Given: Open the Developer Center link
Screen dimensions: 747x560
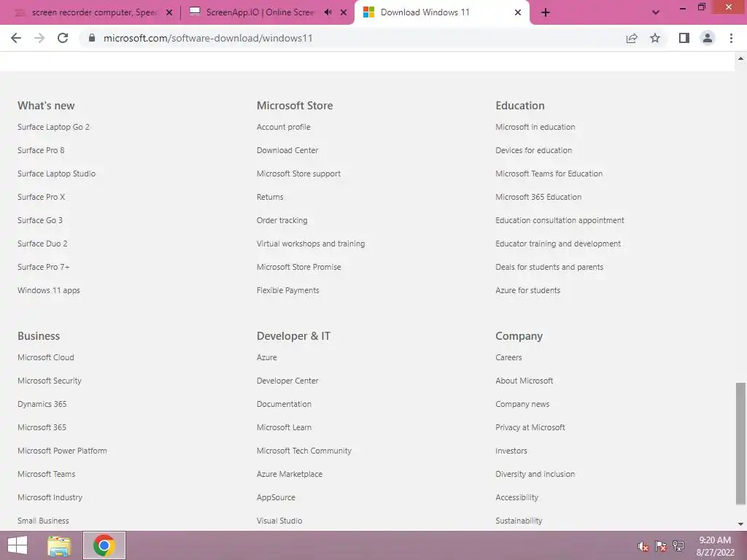Looking at the screenshot, I should click(287, 381).
